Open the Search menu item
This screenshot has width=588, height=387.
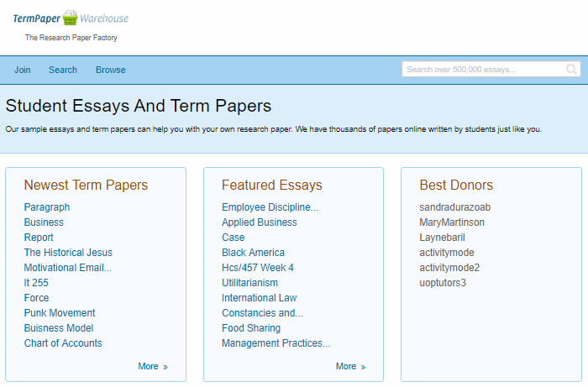pos(63,70)
